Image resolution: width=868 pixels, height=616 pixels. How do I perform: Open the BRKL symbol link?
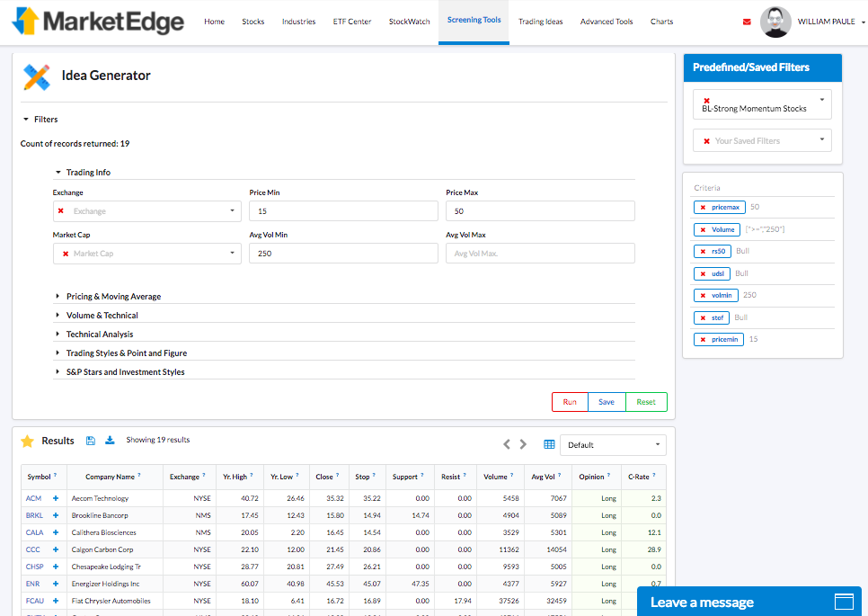[x=34, y=516]
